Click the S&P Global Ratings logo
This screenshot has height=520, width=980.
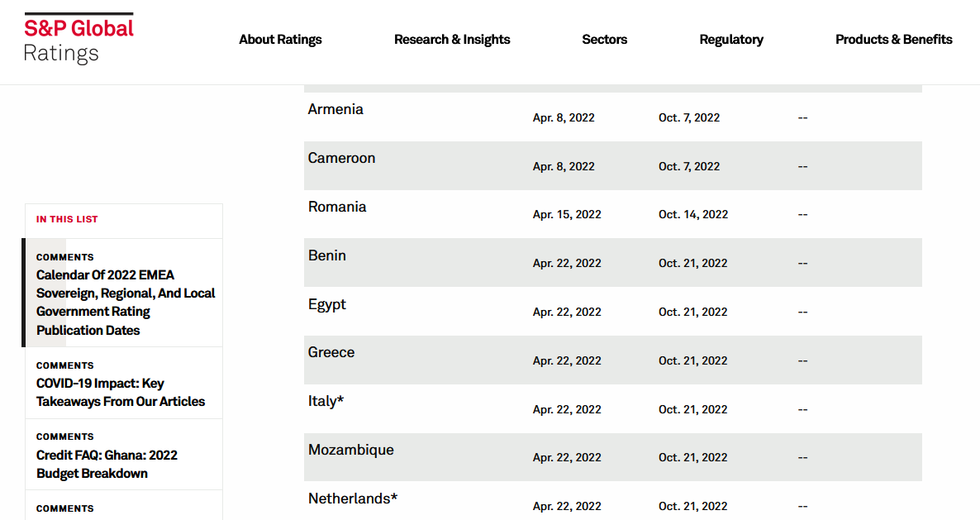tap(78, 39)
